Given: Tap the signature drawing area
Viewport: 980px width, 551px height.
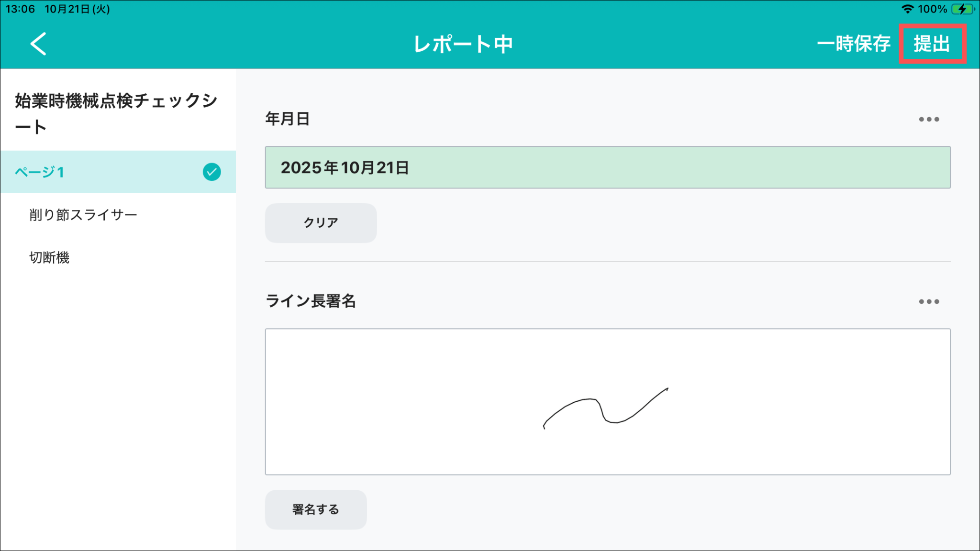Looking at the screenshot, I should [608, 402].
